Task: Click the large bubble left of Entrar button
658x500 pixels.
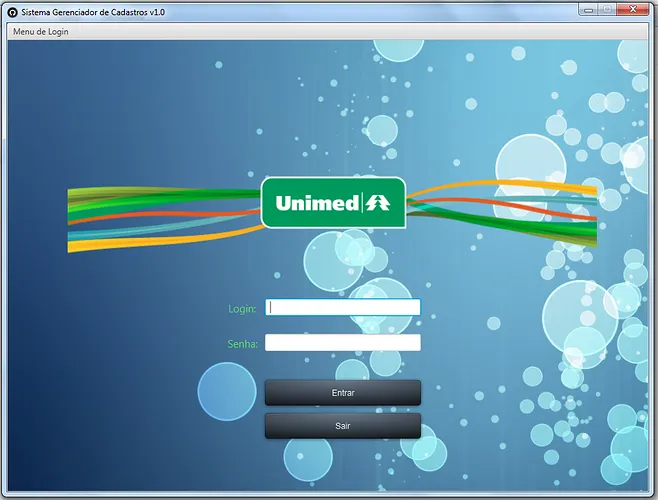Action: pos(227,391)
